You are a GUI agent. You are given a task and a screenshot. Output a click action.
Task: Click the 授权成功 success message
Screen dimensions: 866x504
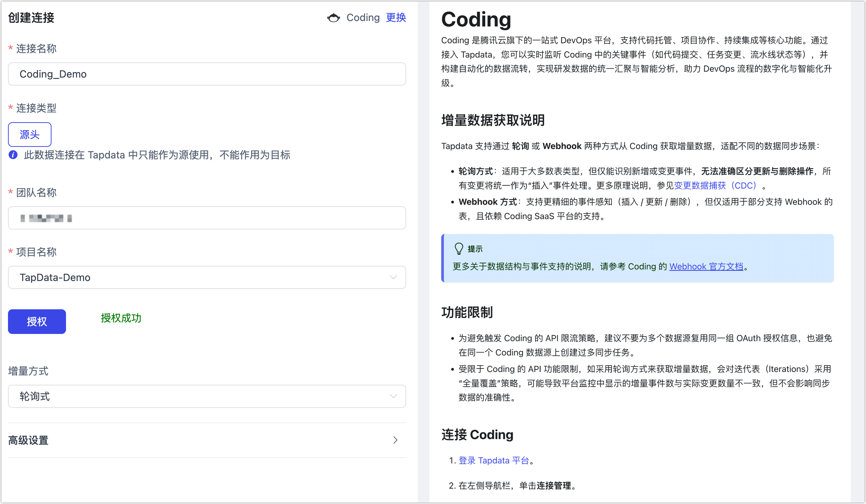tap(121, 319)
